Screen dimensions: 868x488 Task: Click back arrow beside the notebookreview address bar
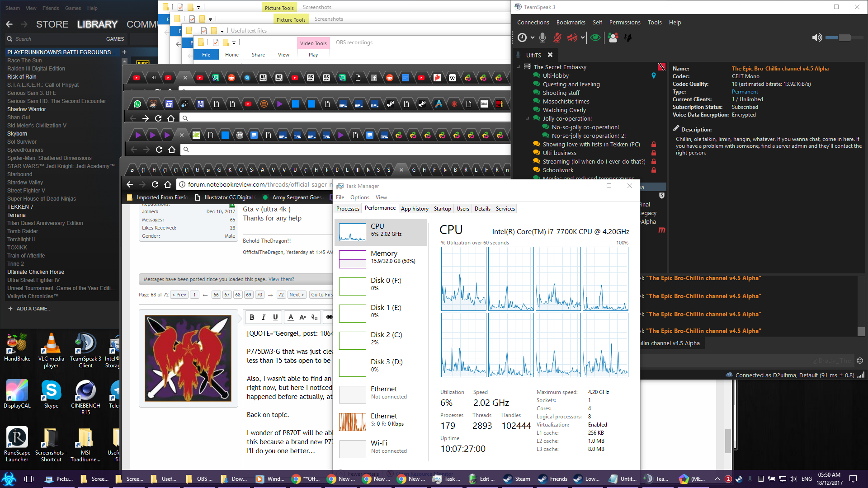tap(130, 184)
